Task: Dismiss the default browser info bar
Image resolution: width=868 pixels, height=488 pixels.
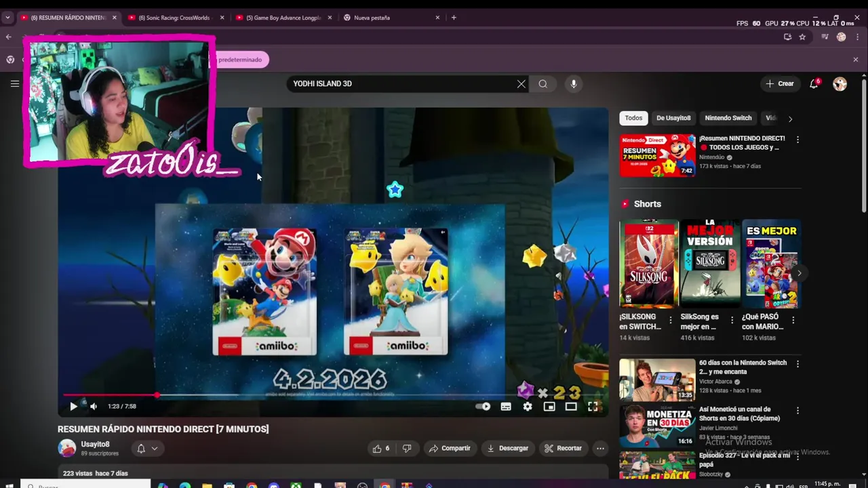Action: tap(855, 60)
